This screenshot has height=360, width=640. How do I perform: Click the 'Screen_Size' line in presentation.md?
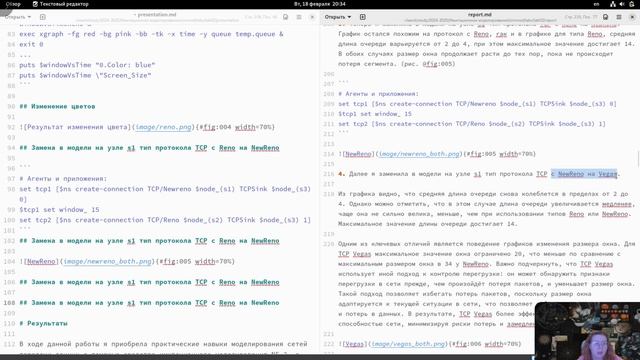[85, 75]
